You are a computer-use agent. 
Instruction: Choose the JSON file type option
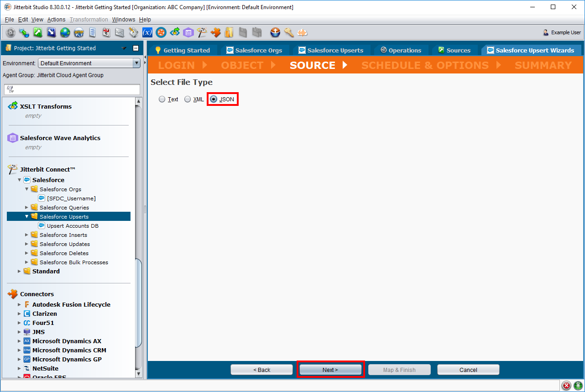point(214,99)
